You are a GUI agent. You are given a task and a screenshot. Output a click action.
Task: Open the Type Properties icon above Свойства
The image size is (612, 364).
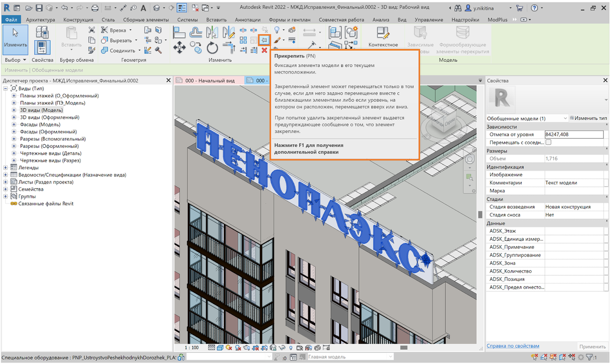[42, 32]
